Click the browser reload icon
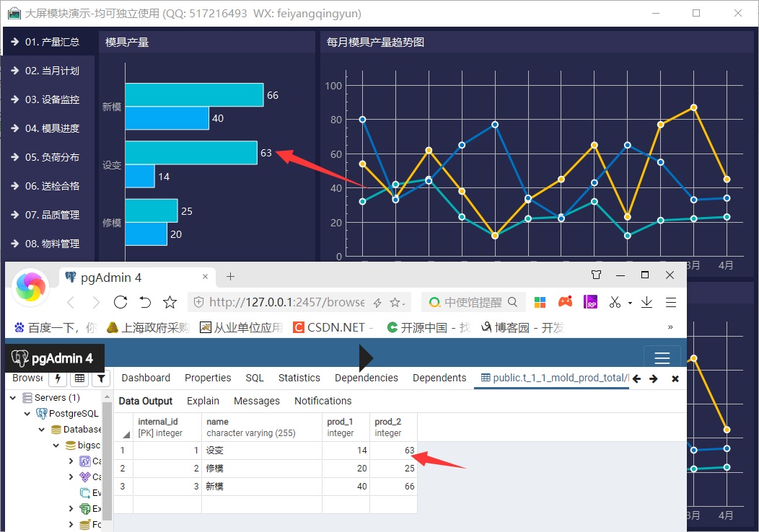The height and width of the screenshot is (532, 759). (x=120, y=302)
